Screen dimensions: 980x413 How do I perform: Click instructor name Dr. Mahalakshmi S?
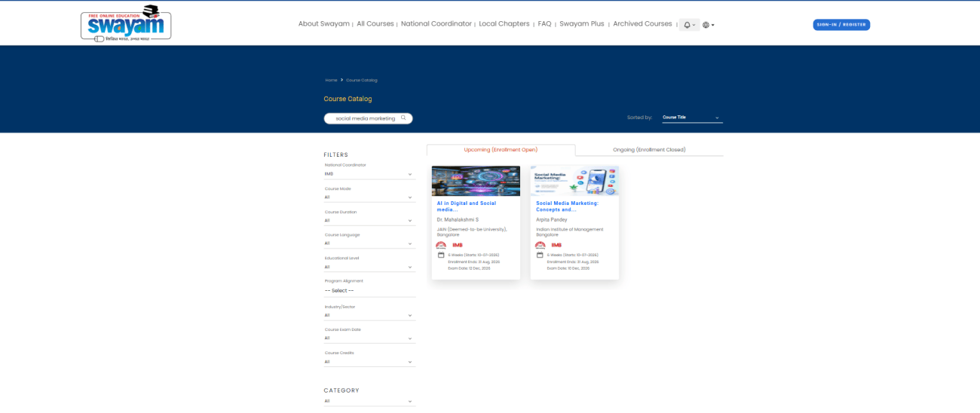tap(458, 219)
